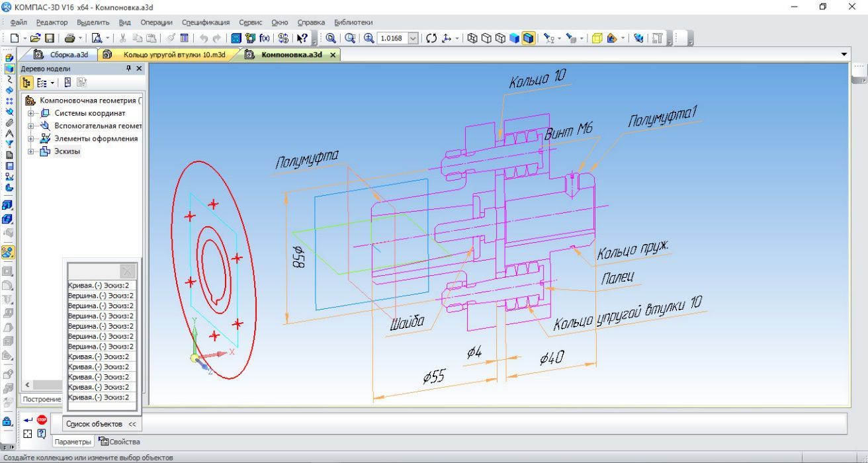
Task: Print using the printer icon
Action: 70,38
